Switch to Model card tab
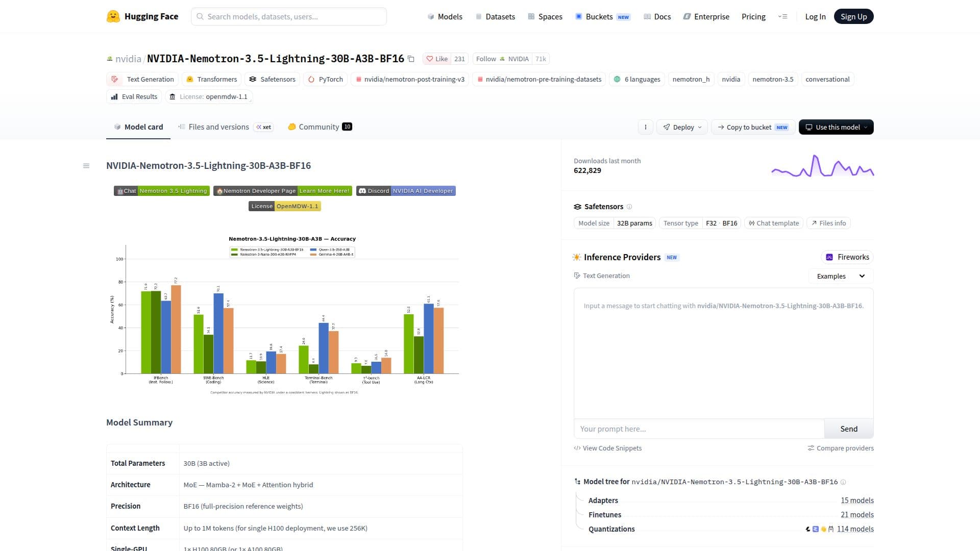Image resolution: width=980 pixels, height=551 pixels. pyautogui.click(x=138, y=127)
